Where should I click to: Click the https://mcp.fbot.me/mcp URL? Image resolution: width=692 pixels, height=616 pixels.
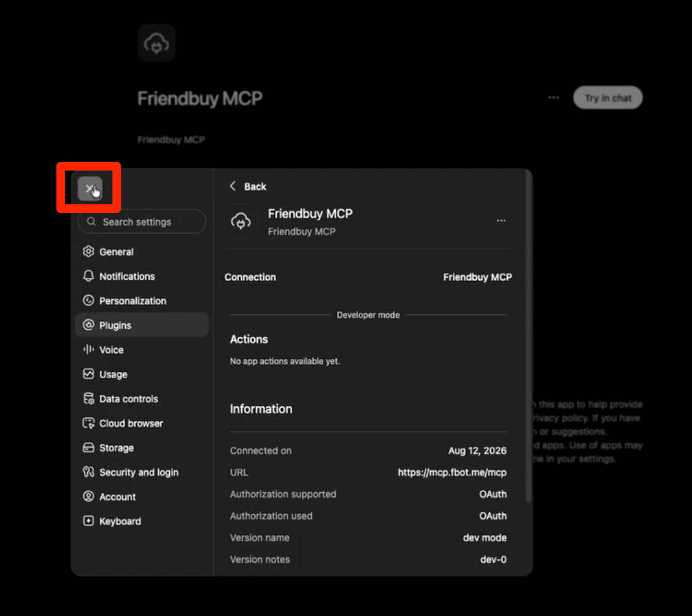[452, 472]
